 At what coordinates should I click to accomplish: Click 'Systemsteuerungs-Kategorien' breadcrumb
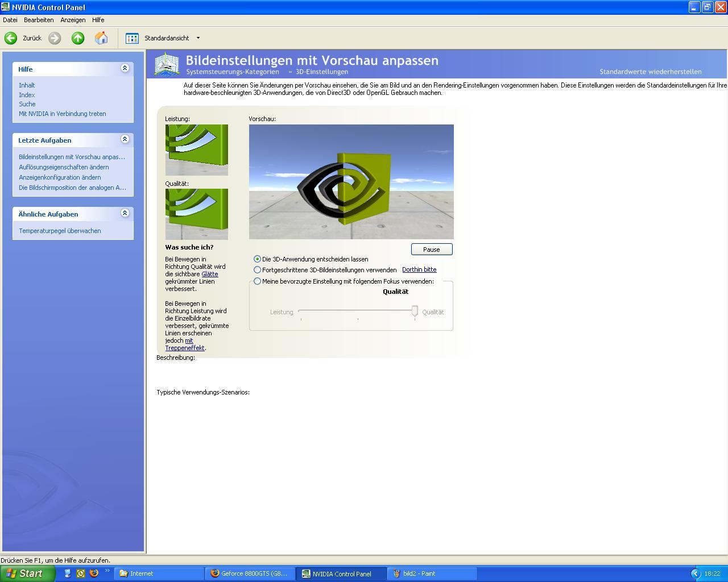click(x=233, y=72)
